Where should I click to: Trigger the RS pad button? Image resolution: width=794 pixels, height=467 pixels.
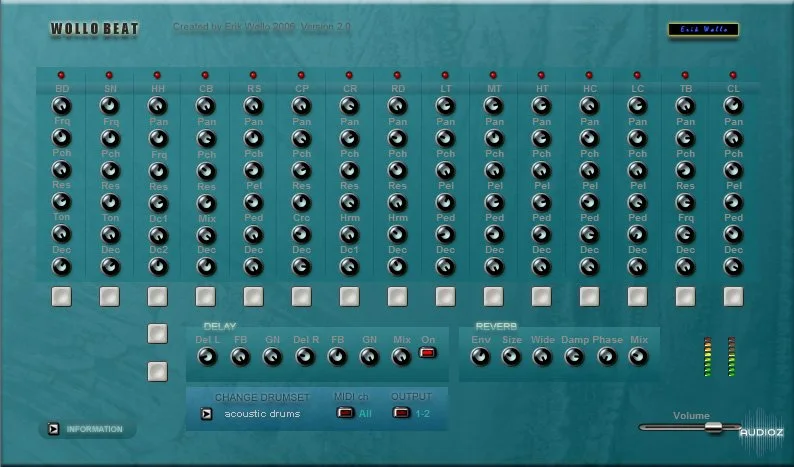tap(254, 297)
